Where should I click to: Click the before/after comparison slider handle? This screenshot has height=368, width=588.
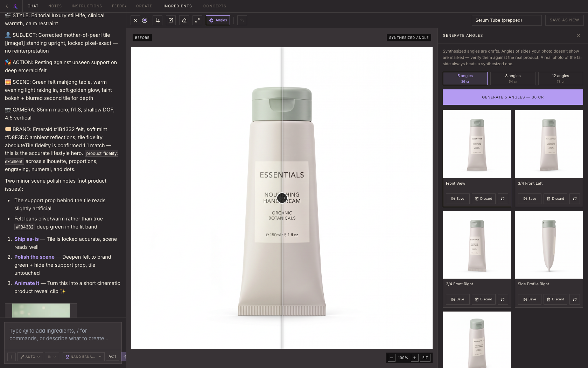(282, 198)
